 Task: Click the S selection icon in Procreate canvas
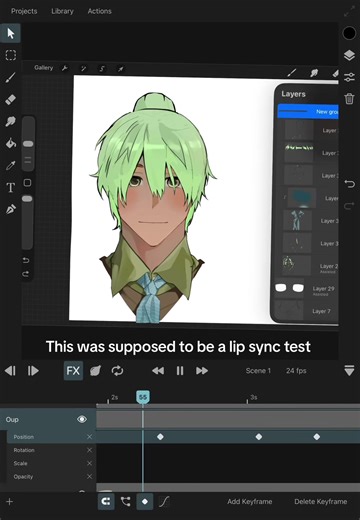coord(102,69)
